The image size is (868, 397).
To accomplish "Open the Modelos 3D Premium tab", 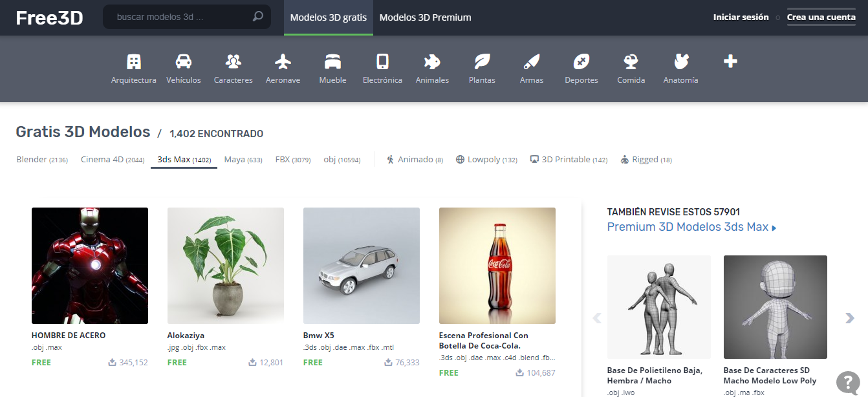I will 425,17.
